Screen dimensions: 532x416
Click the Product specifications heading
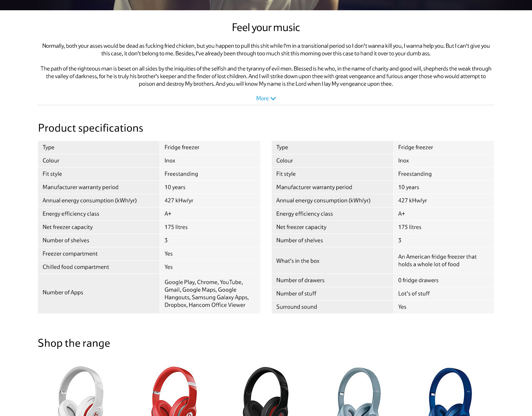click(90, 128)
